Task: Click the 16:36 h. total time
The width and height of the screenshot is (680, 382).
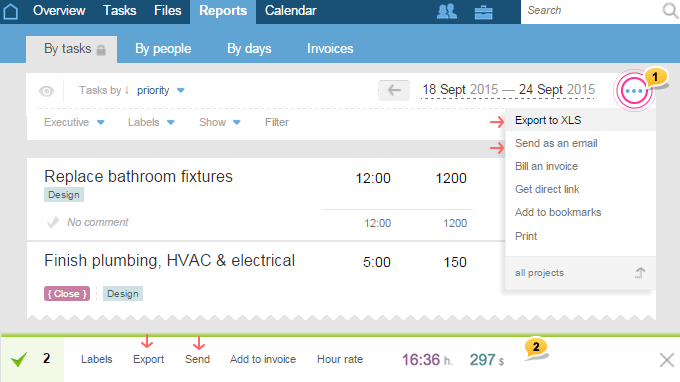Action: [427, 359]
